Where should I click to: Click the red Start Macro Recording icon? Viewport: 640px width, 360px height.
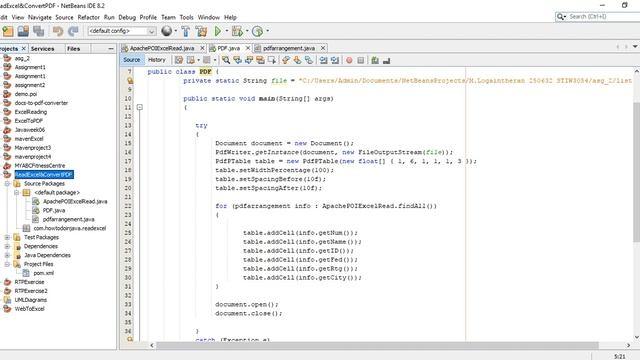tap(349, 60)
